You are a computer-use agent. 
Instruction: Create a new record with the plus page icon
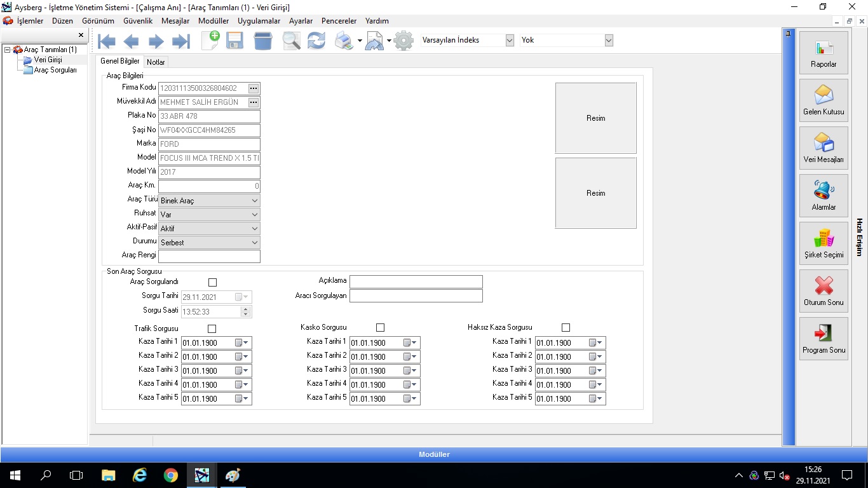click(210, 40)
